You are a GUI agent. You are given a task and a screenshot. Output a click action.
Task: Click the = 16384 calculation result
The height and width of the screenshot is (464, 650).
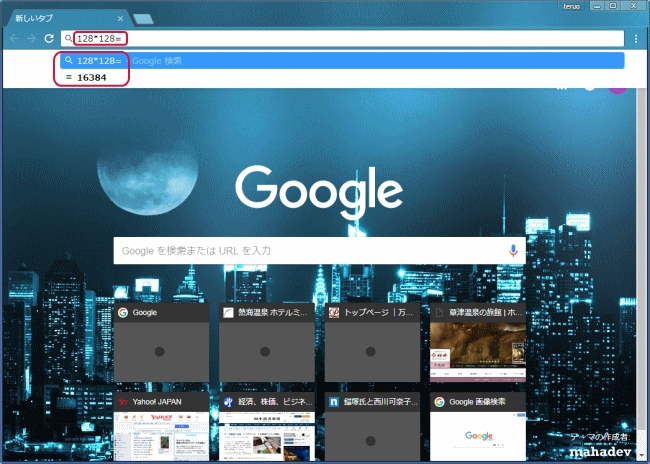tap(342, 78)
